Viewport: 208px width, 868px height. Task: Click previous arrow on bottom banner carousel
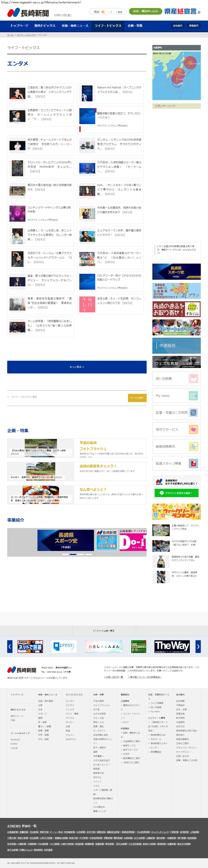10,646
